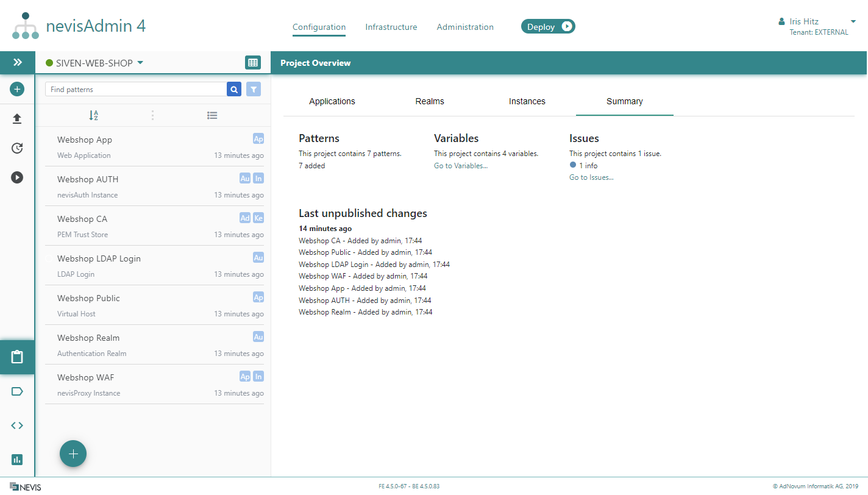Open the Iris Hitz user menu arrow

click(x=853, y=21)
